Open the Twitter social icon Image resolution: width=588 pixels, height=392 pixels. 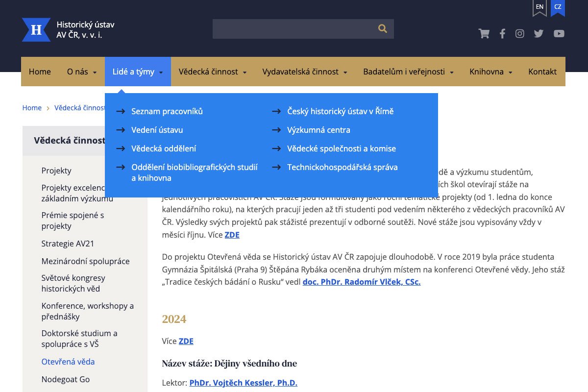[539, 34]
